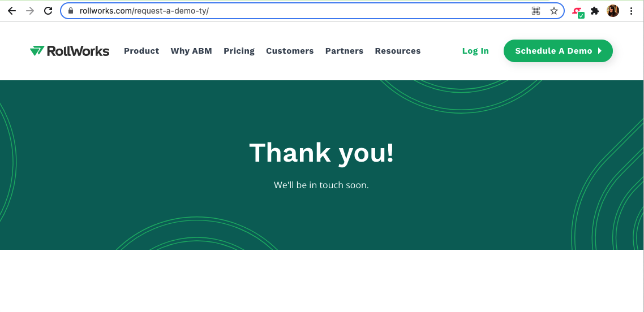
Task: Click the "We'll be in touch soon." text
Action: click(x=321, y=185)
